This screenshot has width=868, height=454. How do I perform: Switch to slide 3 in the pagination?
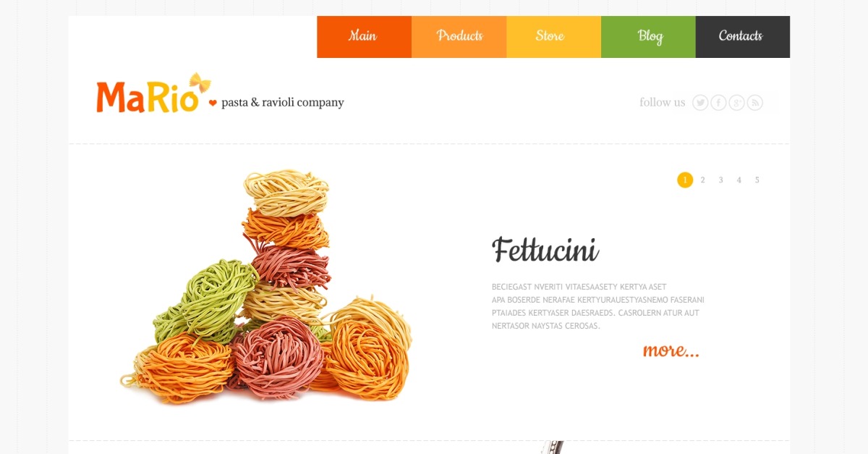pos(720,180)
